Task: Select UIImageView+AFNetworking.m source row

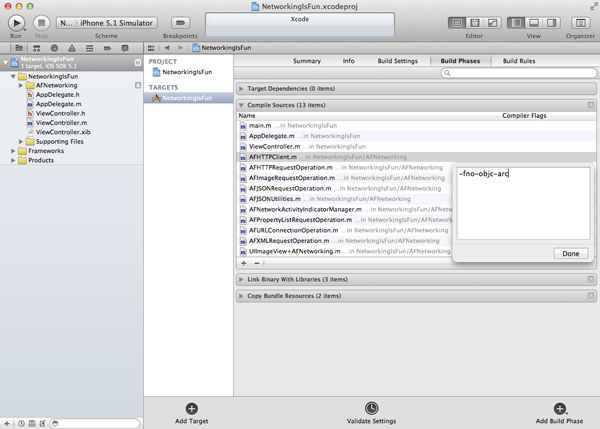Action: coord(344,251)
